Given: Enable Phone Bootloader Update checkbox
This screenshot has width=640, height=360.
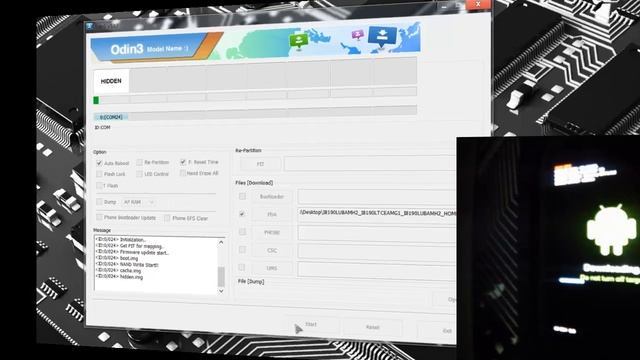Looking at the screenshot, I should (x=99, y=217).
